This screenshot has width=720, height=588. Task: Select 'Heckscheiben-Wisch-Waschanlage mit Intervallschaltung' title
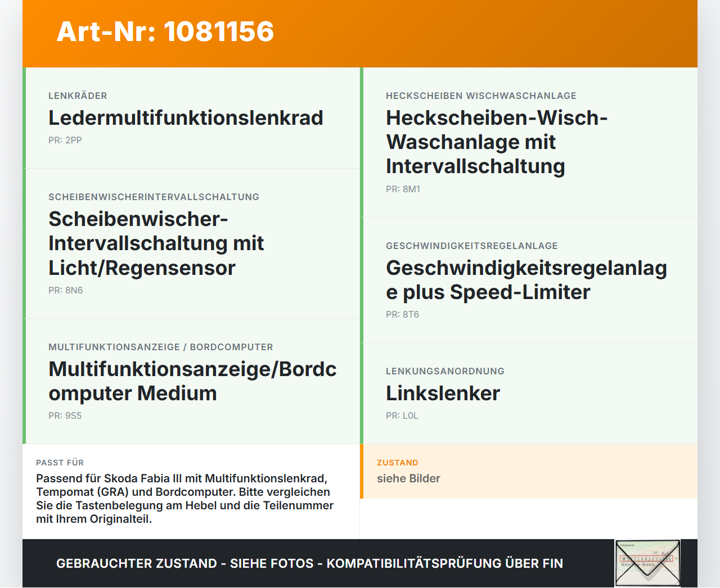tap(497, 142)
